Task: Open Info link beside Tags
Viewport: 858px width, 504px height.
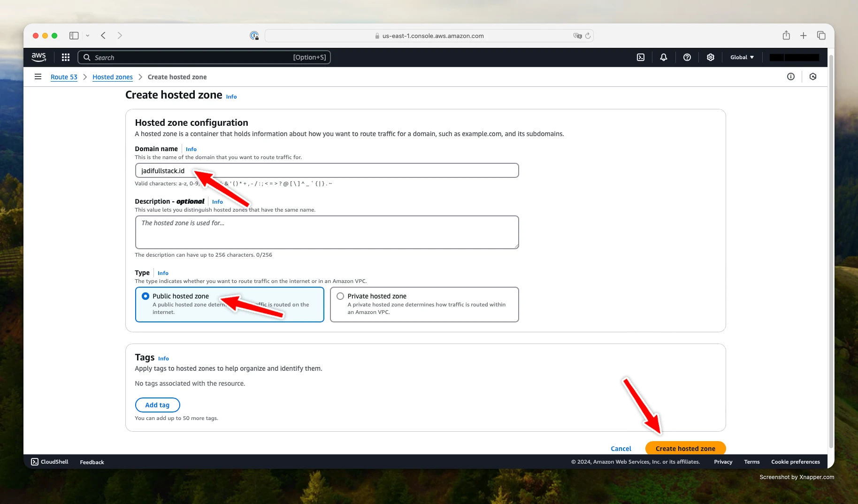Action: click(x=163, y=359)
